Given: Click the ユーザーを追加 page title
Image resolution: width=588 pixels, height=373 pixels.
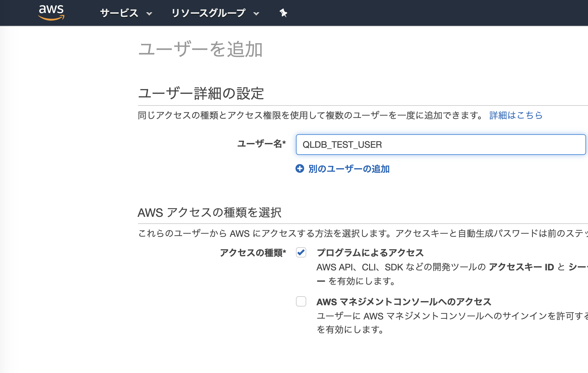Looking at the screenshot, I should pyautogui.click(x=201, y=50).
